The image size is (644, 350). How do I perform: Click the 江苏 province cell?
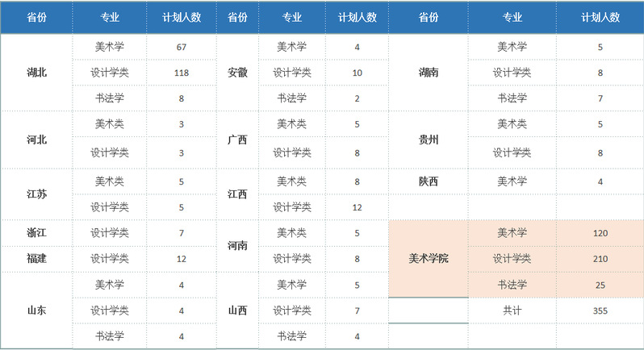click(36, 194)
